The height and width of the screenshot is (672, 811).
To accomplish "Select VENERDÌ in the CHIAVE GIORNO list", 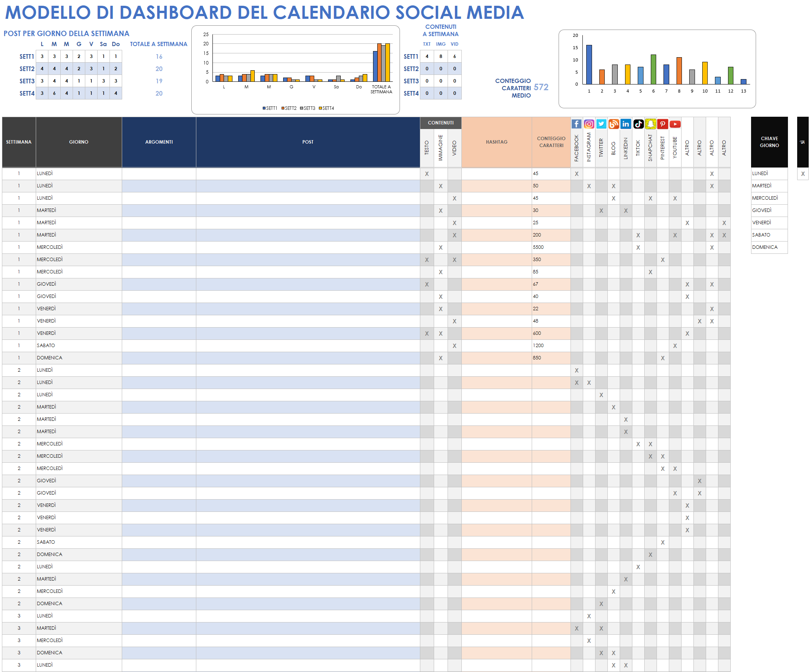I will tap(769, 223).
